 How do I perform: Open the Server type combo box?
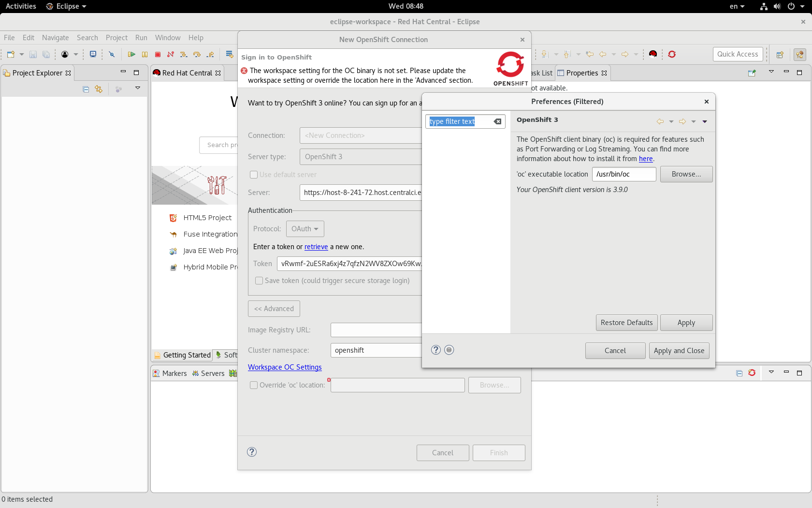point(361,157)
